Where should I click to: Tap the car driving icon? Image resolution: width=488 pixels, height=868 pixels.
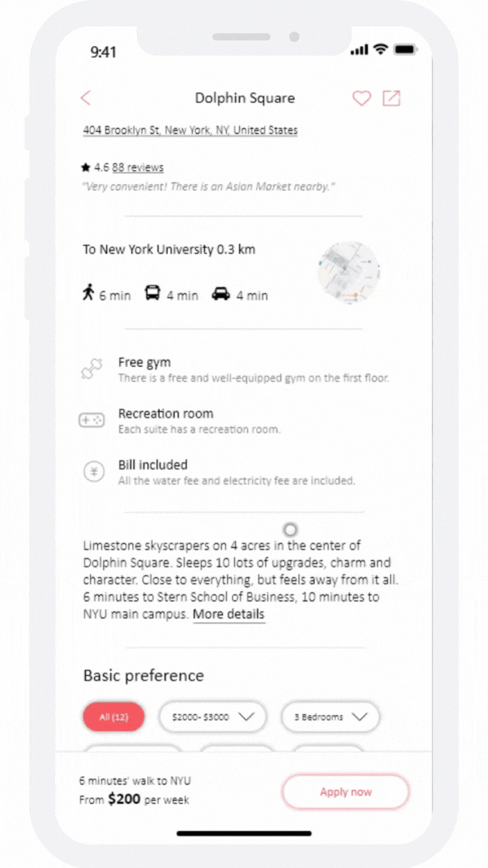click(x=221, y=293)
